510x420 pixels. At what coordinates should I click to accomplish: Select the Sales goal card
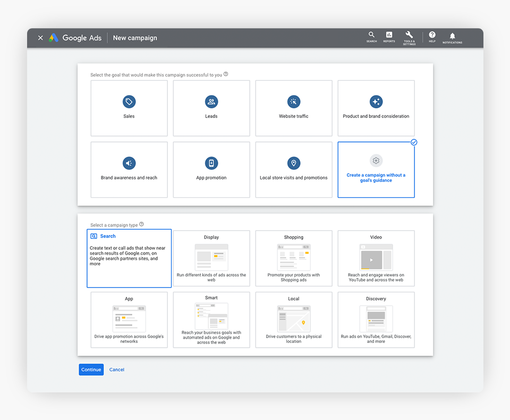129,108
